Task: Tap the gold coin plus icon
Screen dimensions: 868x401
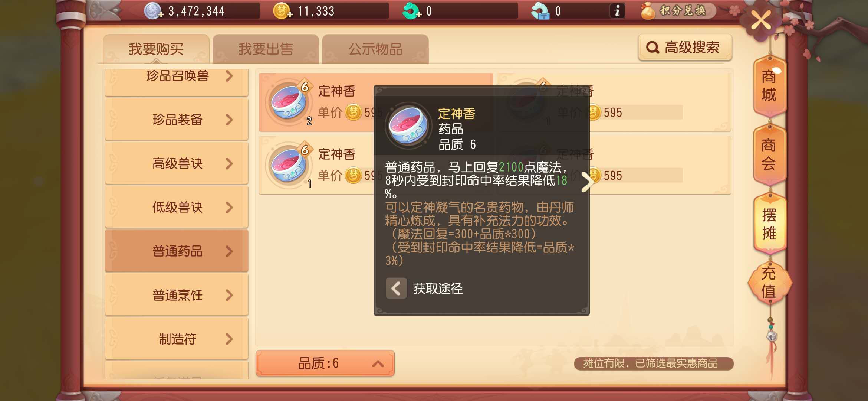Action: 283,11
